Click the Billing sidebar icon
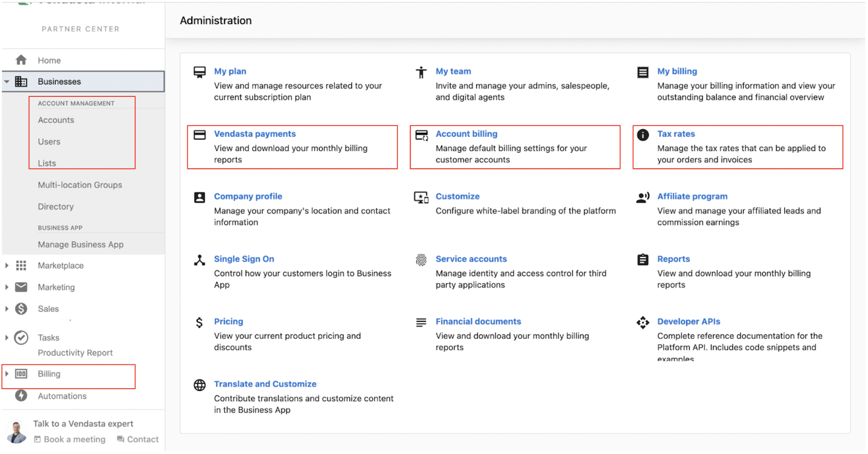868x454 pixels. coord(21,374)
